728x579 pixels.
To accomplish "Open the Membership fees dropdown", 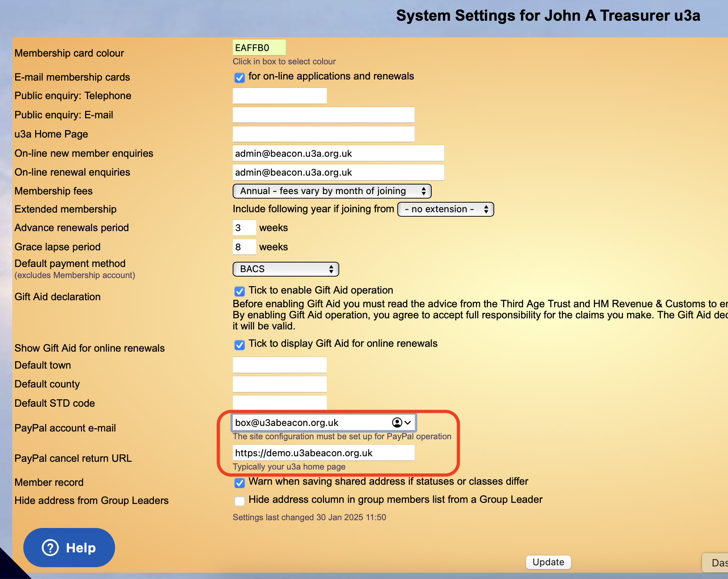I will (332, 191).
